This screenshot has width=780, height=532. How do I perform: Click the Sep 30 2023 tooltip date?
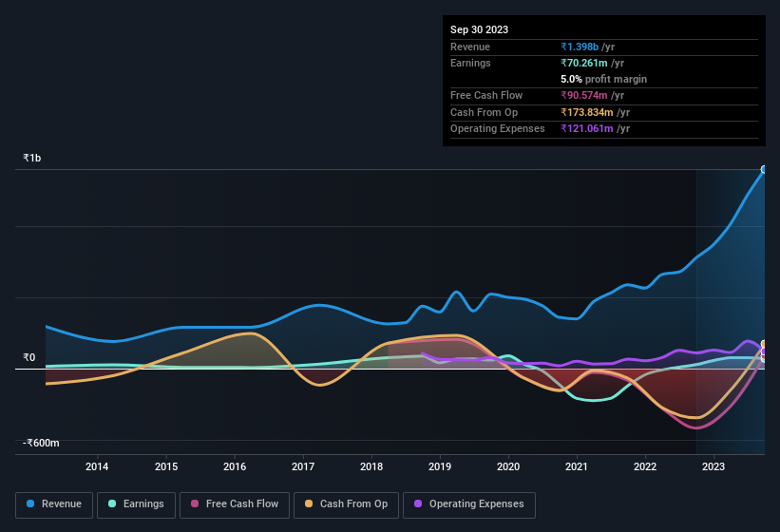point(479,29)
